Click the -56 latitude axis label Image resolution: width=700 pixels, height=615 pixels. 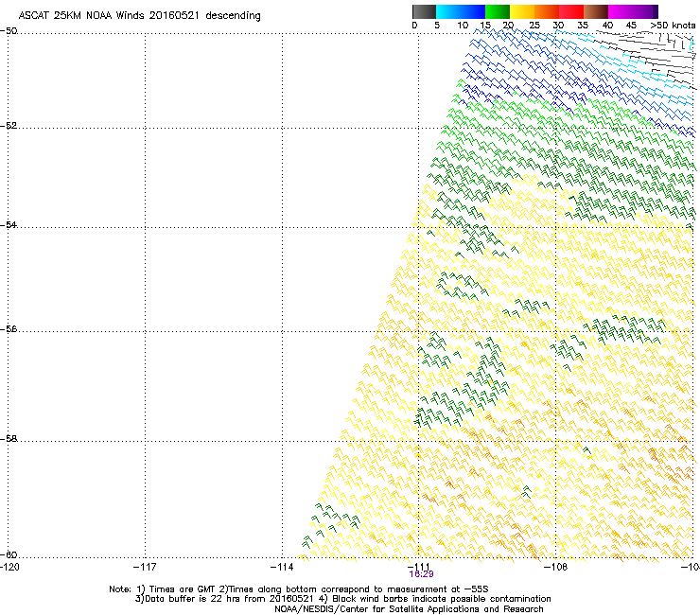point(9,329)
